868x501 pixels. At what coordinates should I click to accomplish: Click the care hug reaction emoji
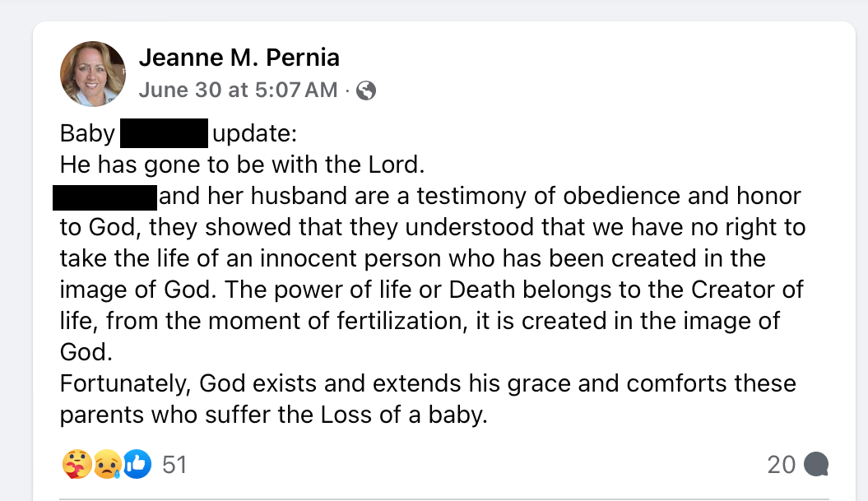click(x=75, y=465)
